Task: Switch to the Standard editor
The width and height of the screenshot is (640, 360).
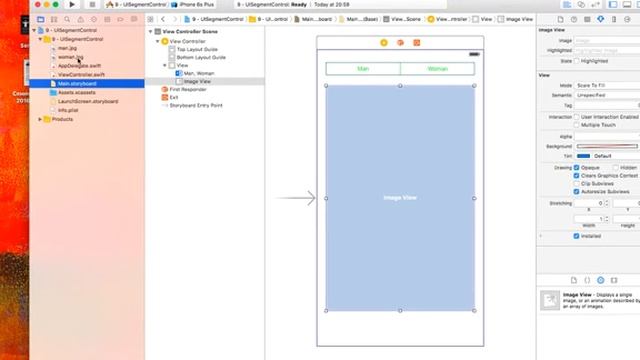Action: (567, 4)
